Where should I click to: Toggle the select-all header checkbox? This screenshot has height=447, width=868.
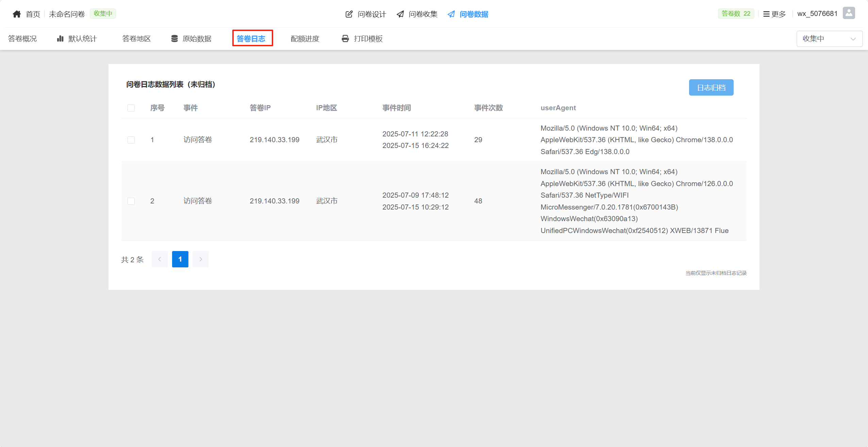pos(131,108)
